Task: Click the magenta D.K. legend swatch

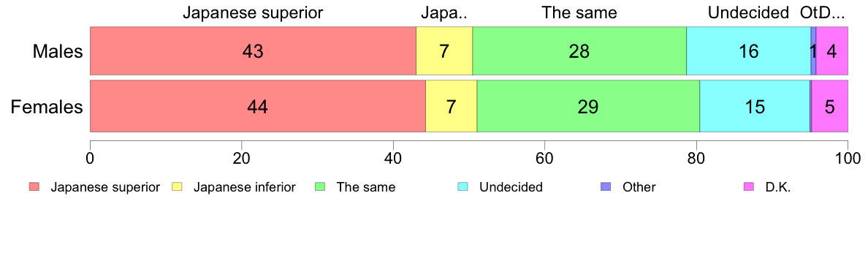Action: [x=748, y=187]
